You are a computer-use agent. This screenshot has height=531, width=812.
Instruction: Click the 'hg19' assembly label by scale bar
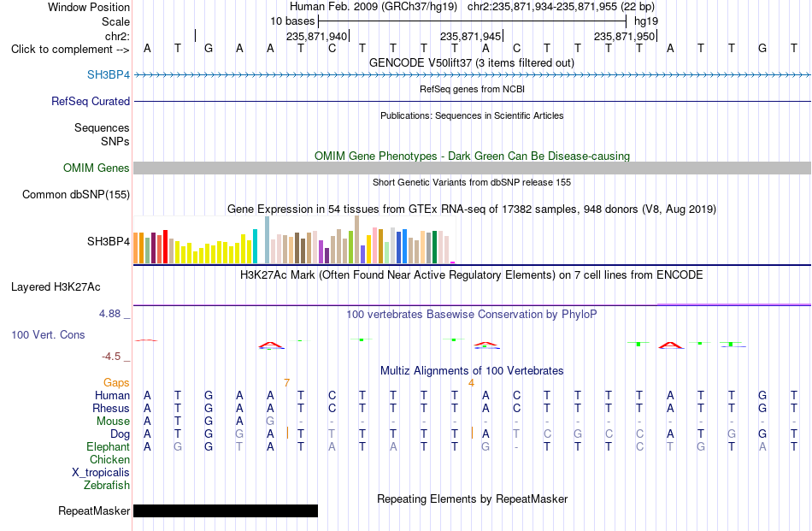646,21
